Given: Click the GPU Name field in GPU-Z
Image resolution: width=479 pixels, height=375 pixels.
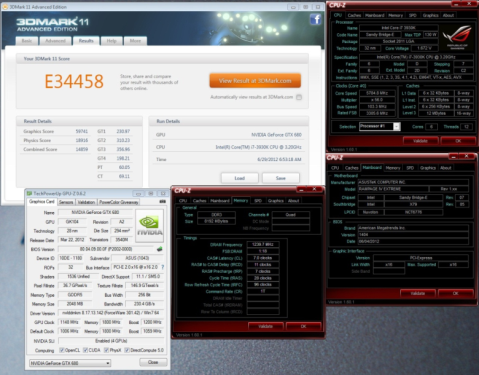Looking at the screenshot, I should 95,212.
